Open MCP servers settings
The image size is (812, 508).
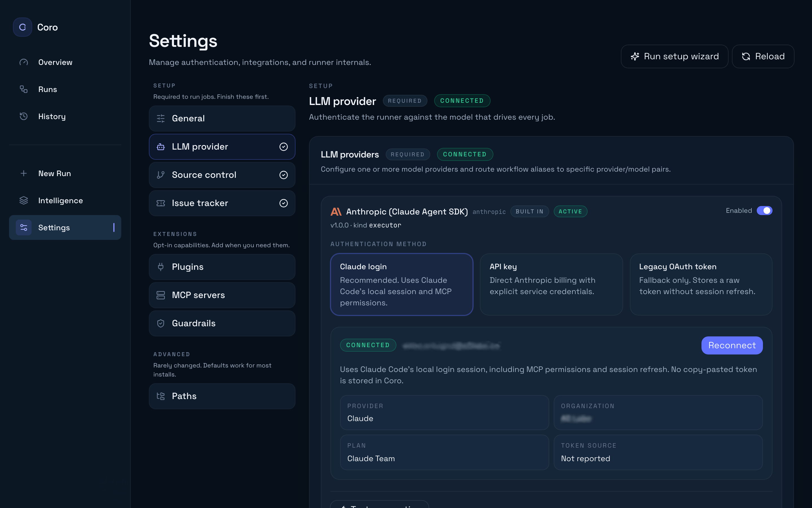point(222,295)
